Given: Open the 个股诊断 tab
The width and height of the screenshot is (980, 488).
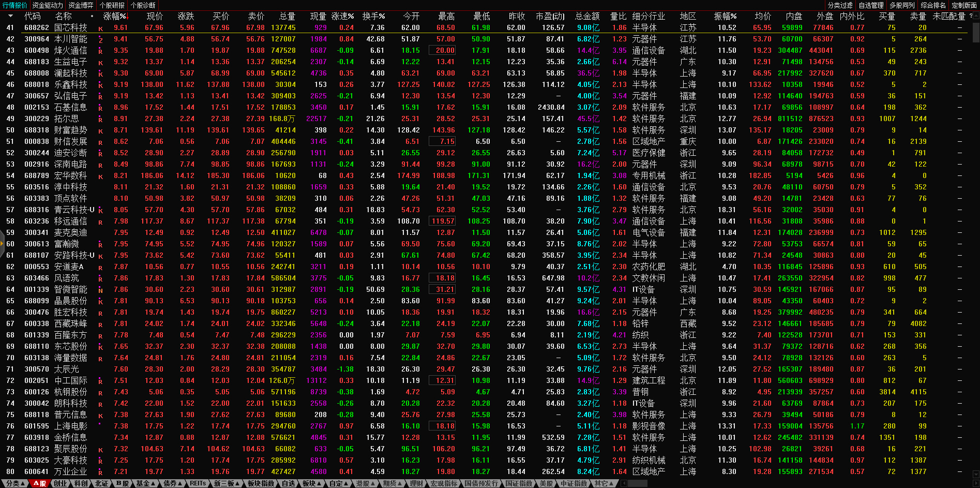Looking at the screenshot, I should pyautogui.click(x=143, y=5).
